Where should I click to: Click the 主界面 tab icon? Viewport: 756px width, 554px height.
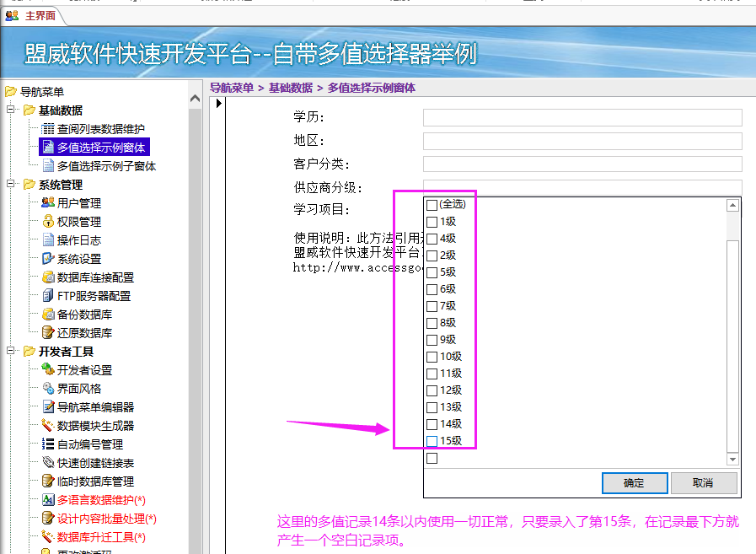(x=12, y=15)
